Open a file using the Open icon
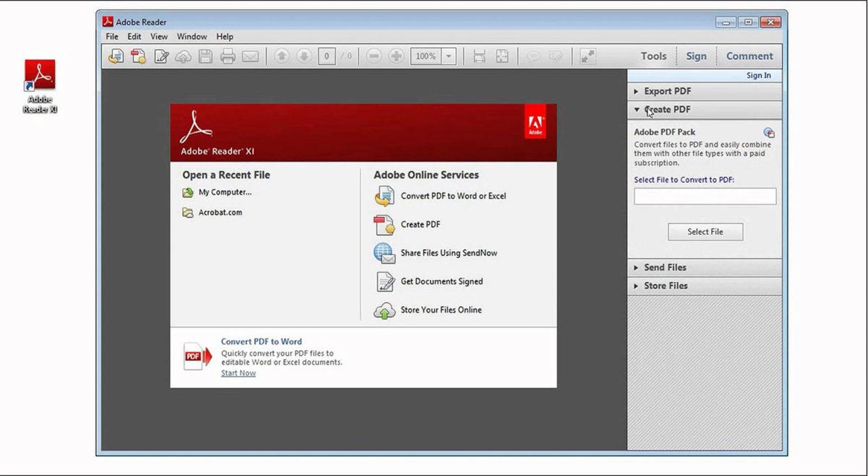 click(x=116, y=56)
